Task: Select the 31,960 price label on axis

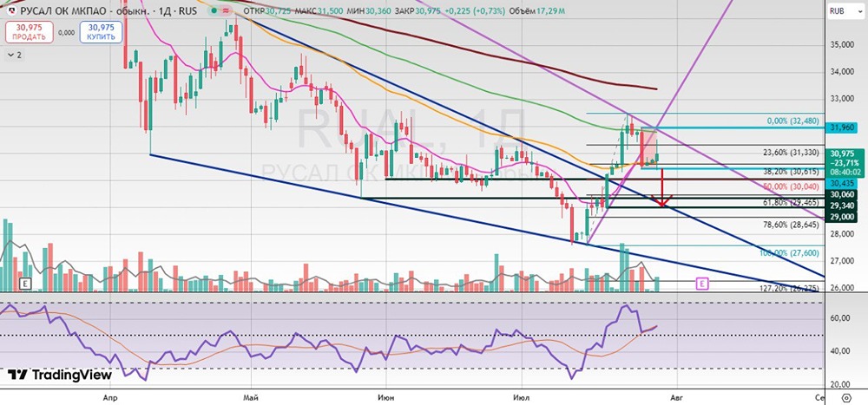Action: pyautogui.click(x=842, y=127)
